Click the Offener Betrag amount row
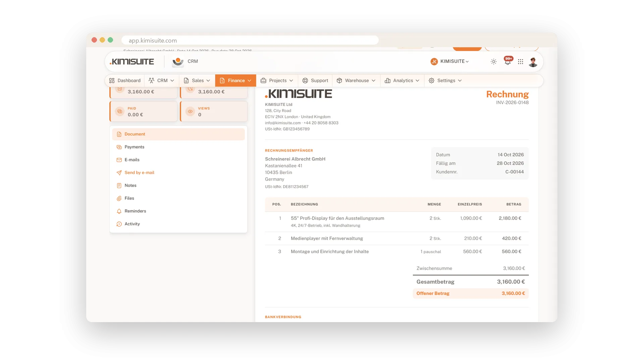644x362 pixels. click(x=471, y=293)
